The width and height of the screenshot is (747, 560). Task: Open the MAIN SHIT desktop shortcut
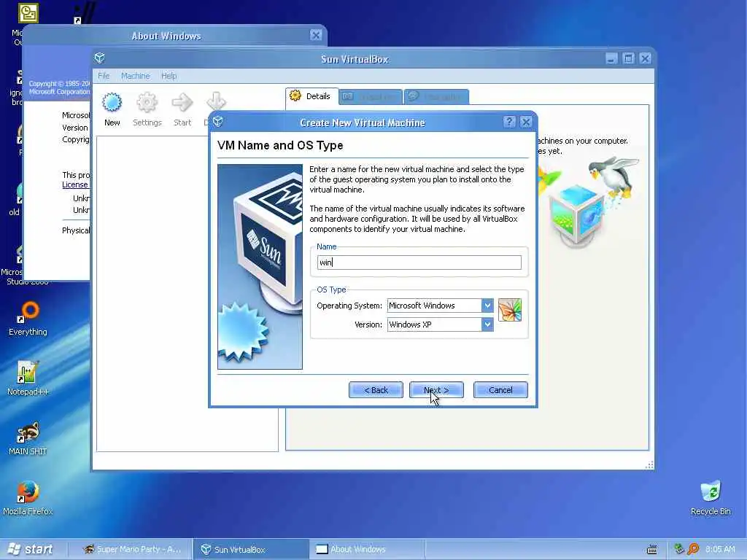[28, 438]
